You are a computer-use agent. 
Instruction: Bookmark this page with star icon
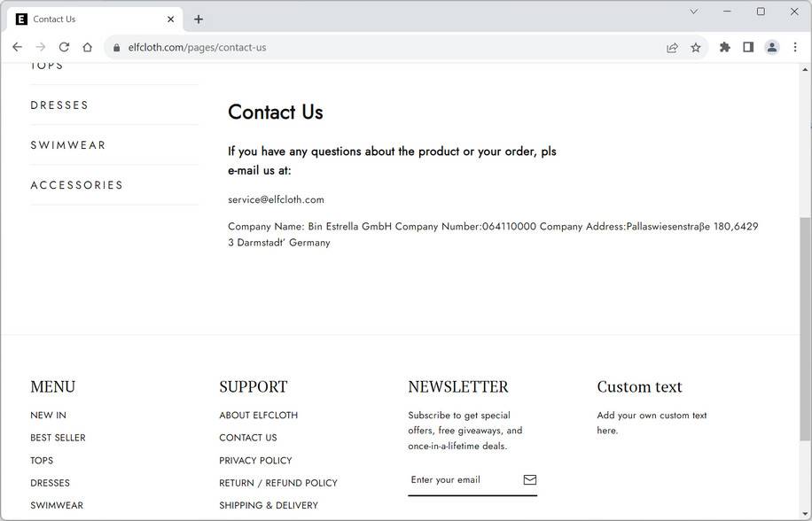click(x=696, y=48)
